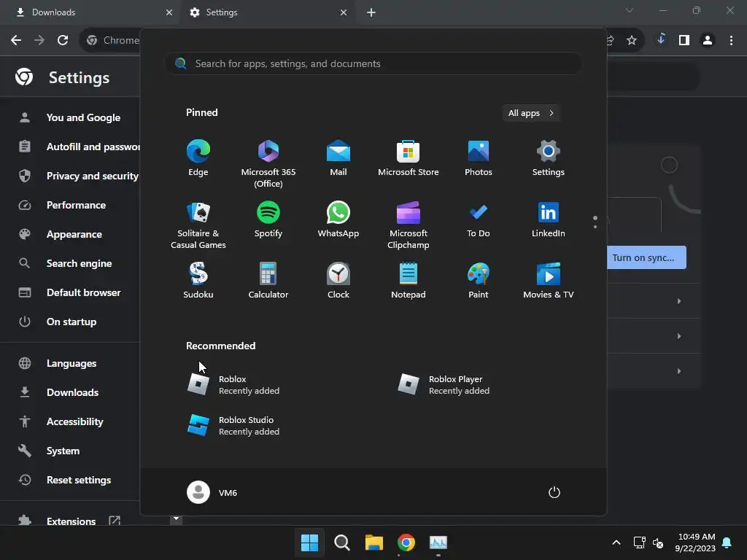Launch WhatsApp
This screenshot has height=560, width=747.
pyautogui.click(x=338, y=219)
